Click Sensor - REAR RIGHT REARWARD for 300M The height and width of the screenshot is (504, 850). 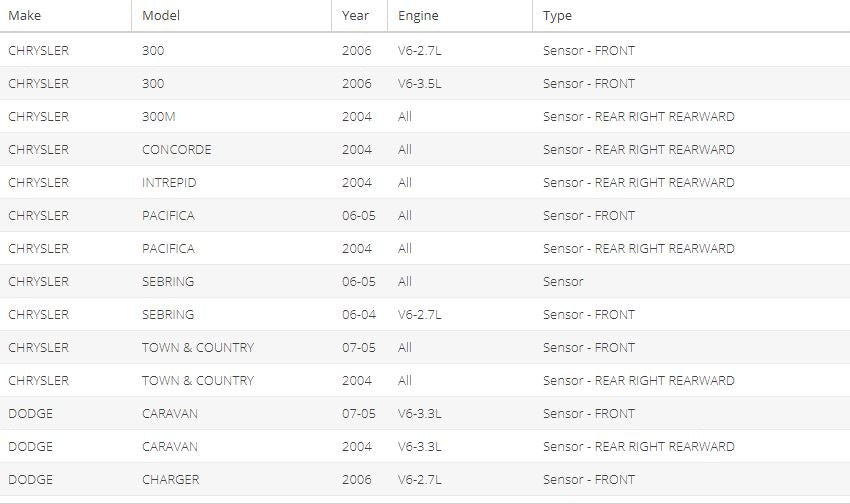(x=639, y=117)
